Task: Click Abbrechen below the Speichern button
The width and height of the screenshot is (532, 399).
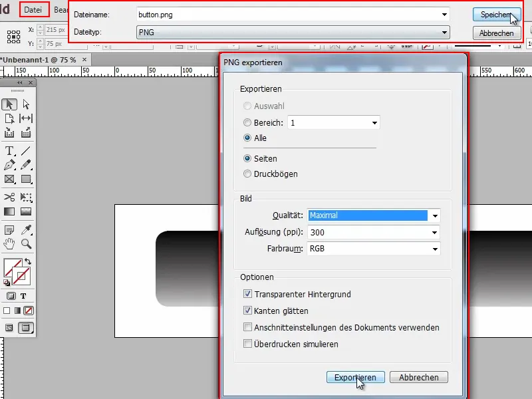Action: coord(497,33)
